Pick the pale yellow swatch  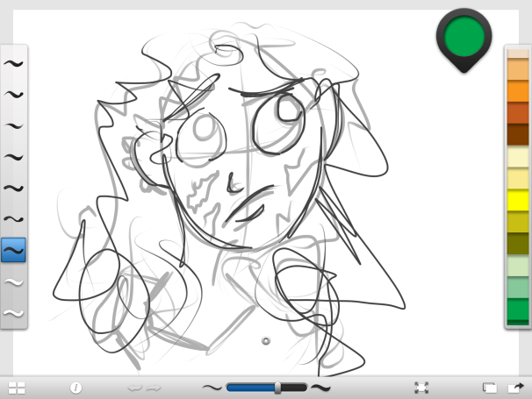[x=518, y=179]
